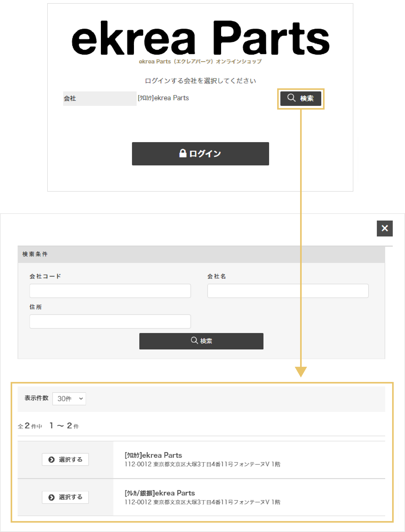
Task: Click the address under the [ｸﾚｶ/銀振] result
Action: (202, 502)
